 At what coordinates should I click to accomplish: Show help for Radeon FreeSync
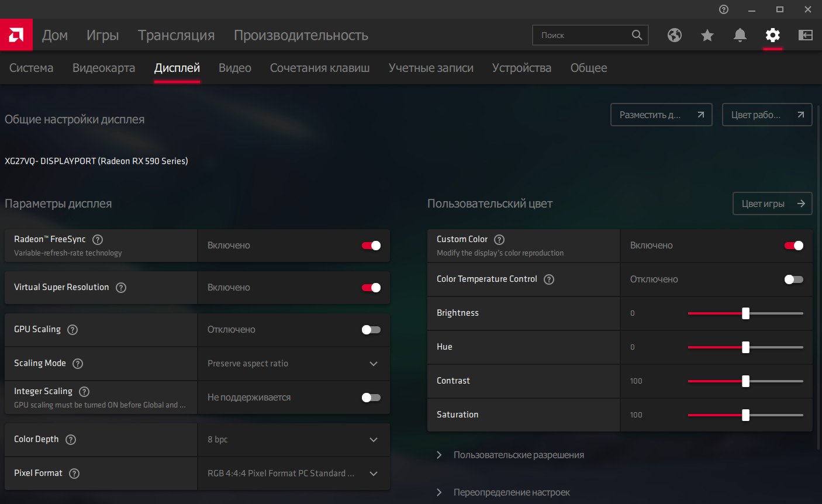(98, 239)
